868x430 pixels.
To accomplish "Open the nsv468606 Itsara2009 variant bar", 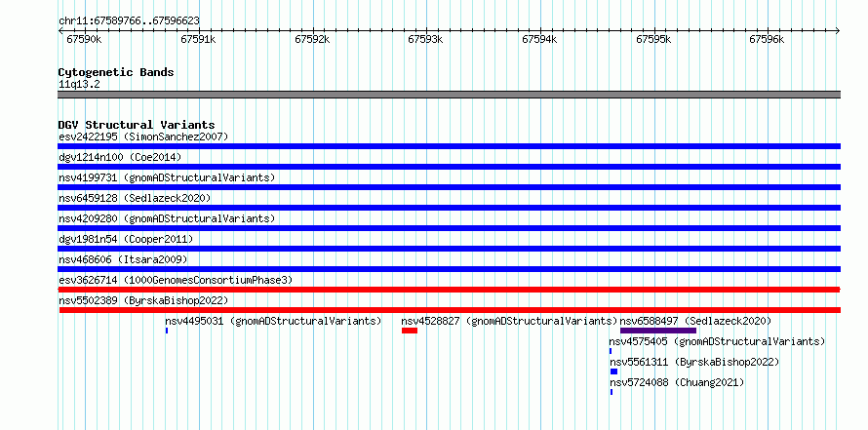I will pyautogui.click(x=449, y=269).
